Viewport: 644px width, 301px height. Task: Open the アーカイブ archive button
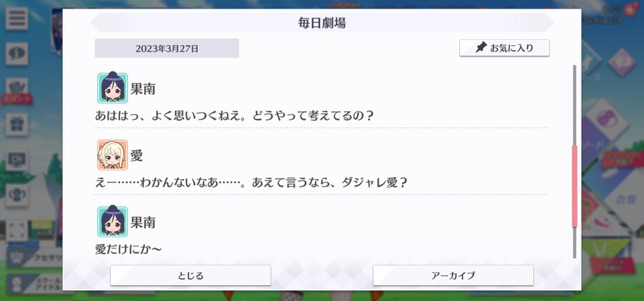(x=453, y=275)
